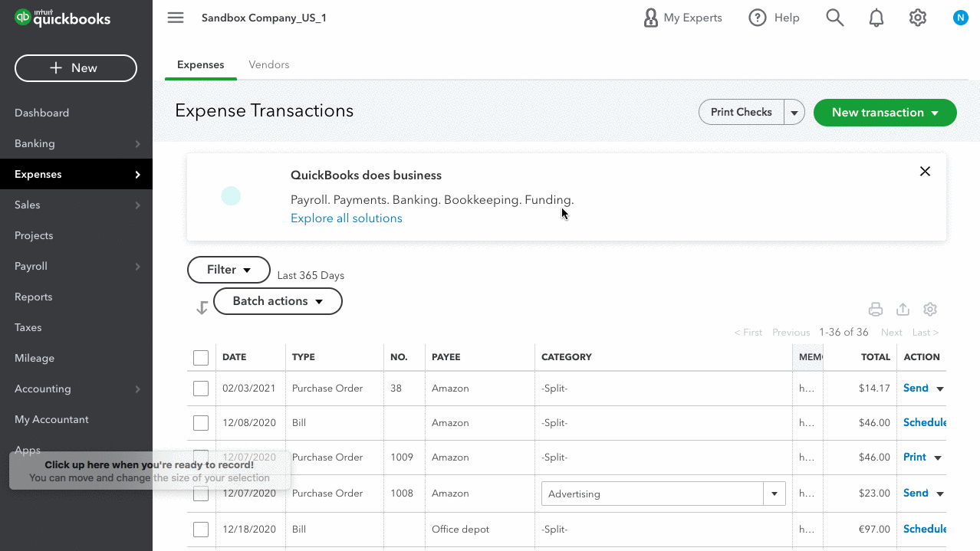Click Send for Purchase Order 38
The width and height of the screenshot is (980, 551).
(916, 389)
